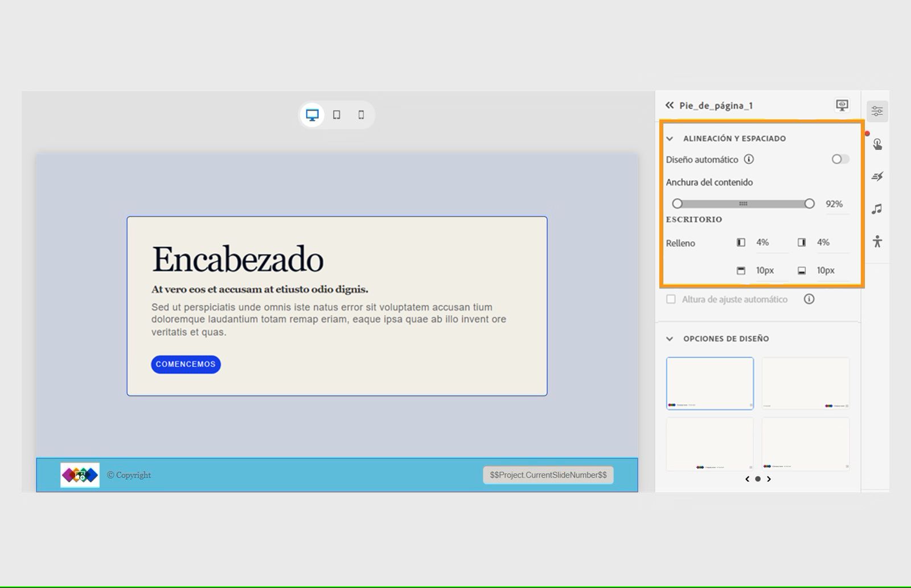Click info icon beside Altura de ajuste automático
This screenshot has width=911, height=588.
[x=809, y=299]
